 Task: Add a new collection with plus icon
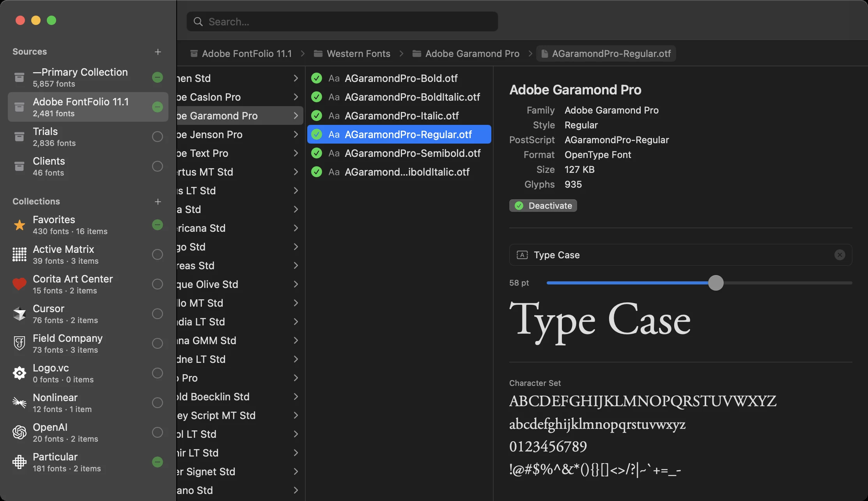[x=158, y=202]
